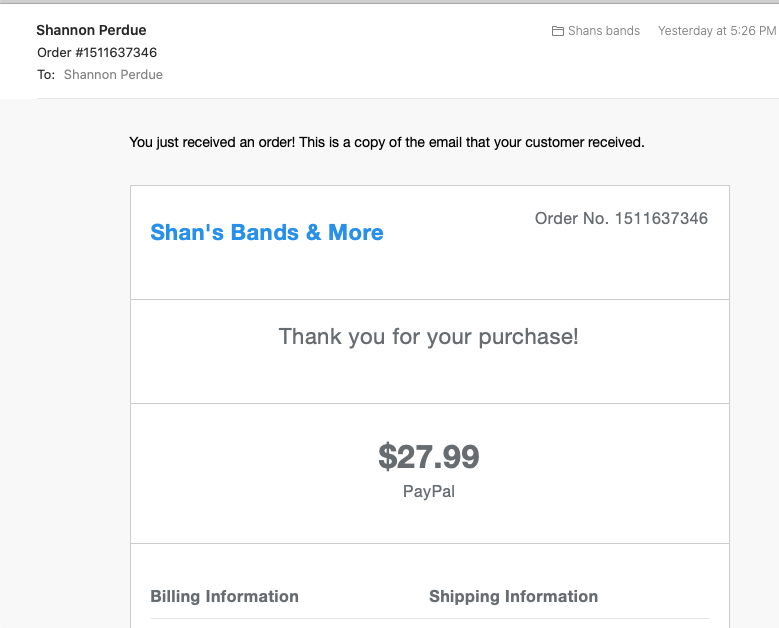The width and height of the screenshot is (779, 628).
Task: Select the email subject Order #1511637346
Action: coord(97,52)
